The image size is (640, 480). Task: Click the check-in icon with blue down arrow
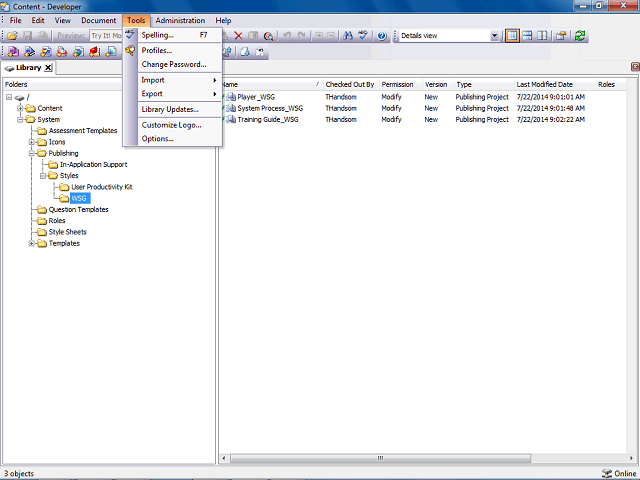coord(245,52)
